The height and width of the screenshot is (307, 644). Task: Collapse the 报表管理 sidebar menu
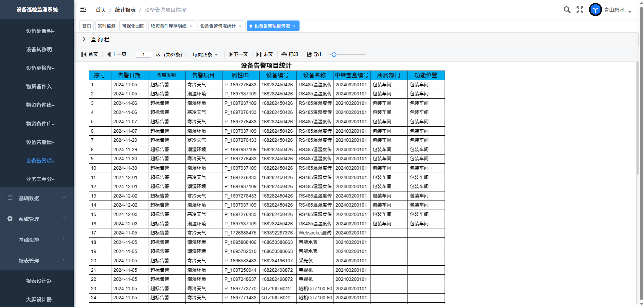(37, 261)
